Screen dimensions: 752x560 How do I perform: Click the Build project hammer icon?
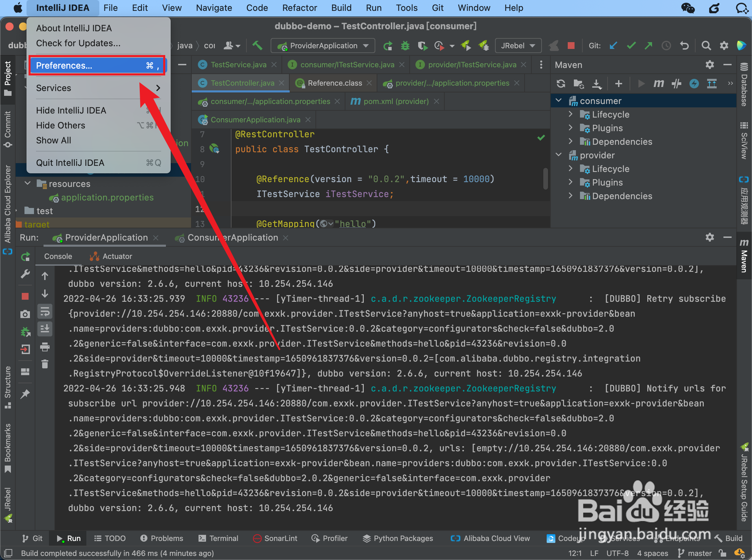point(257,46)
